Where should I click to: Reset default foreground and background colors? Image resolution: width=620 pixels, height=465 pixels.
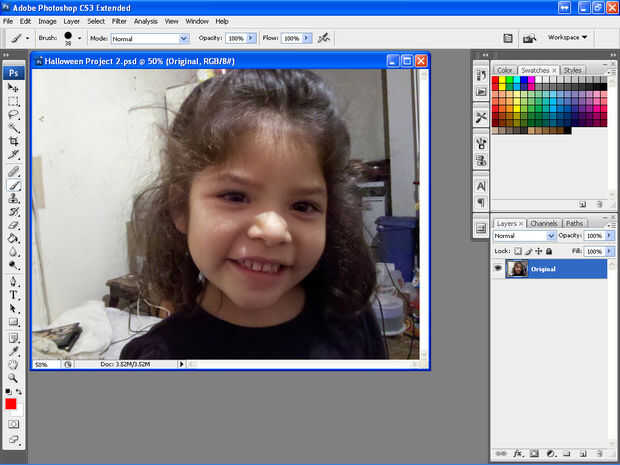(x=8, y=391)
